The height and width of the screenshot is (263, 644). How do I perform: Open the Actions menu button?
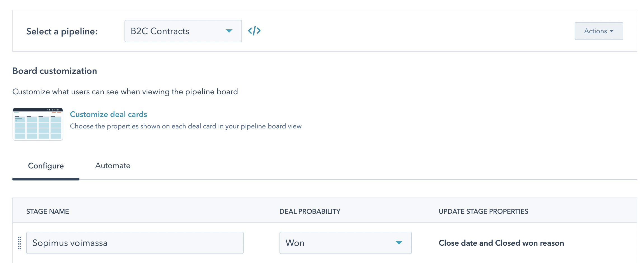point(599,31)
